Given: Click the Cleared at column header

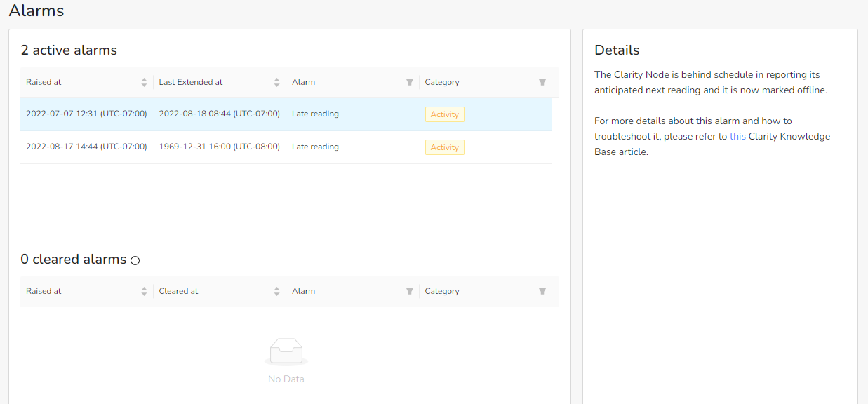Looking at the screenshot, I should point(178,291).
